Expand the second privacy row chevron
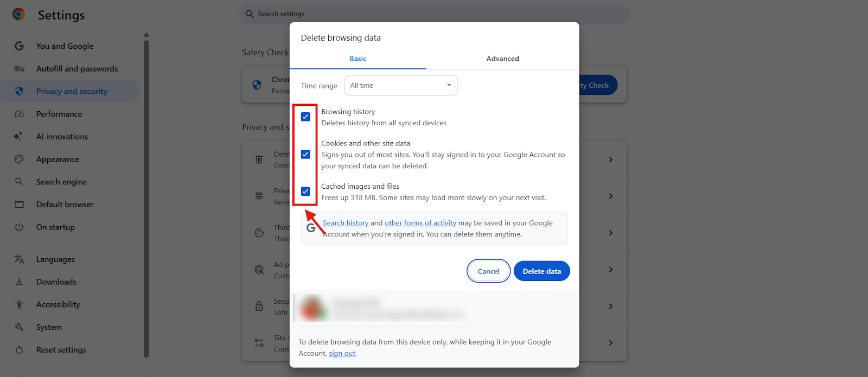 click(x=611, y=196)
